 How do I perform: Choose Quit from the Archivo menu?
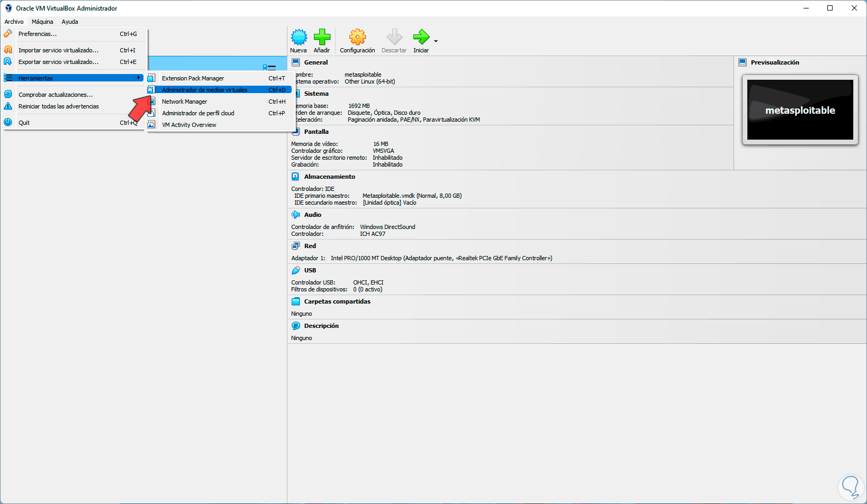click(74, 123)
